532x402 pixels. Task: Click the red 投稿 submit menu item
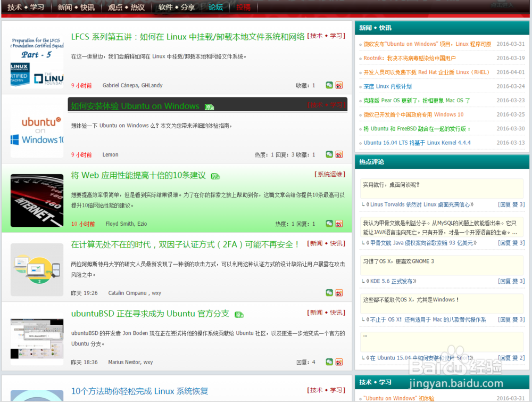243,7
